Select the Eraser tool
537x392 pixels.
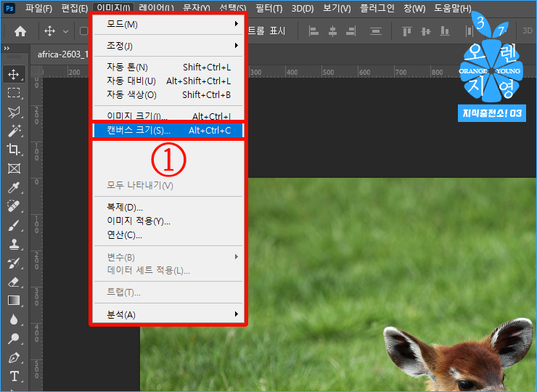14,282
